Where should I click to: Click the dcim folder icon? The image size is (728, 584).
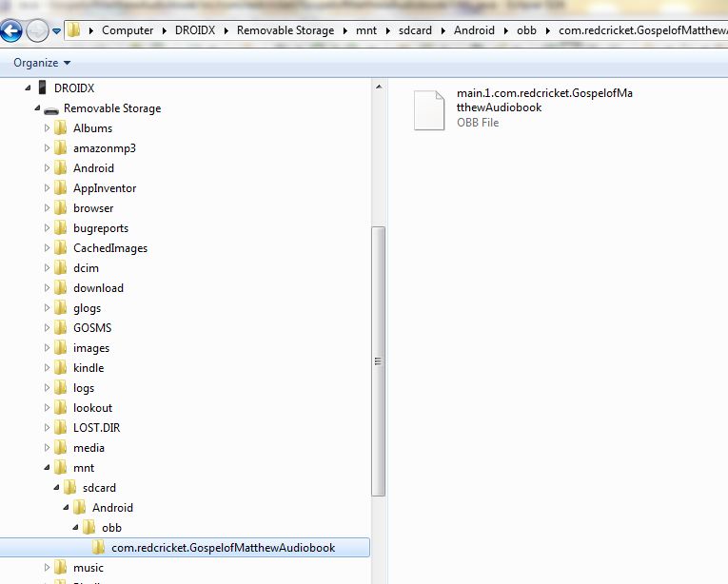(x=60, y=267)
